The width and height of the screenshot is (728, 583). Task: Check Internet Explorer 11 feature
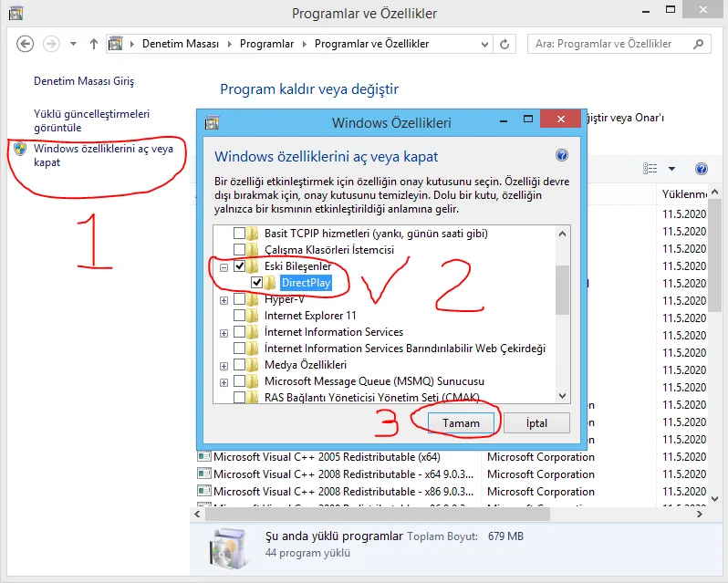coord(240,316)
